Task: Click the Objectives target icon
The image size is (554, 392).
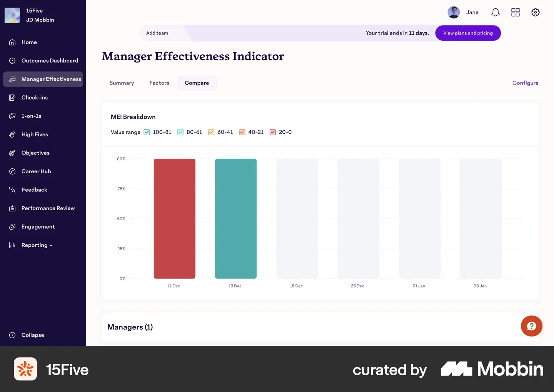Action: click(12, 153)
